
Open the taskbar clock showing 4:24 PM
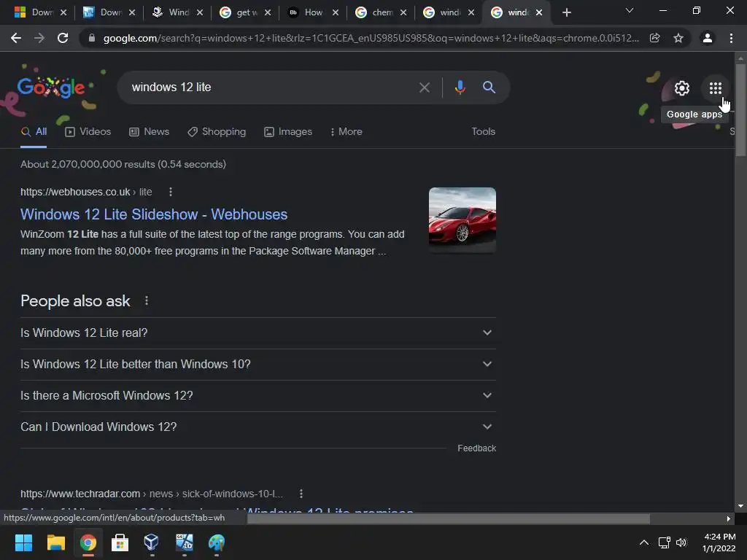(x=719, y=542)
